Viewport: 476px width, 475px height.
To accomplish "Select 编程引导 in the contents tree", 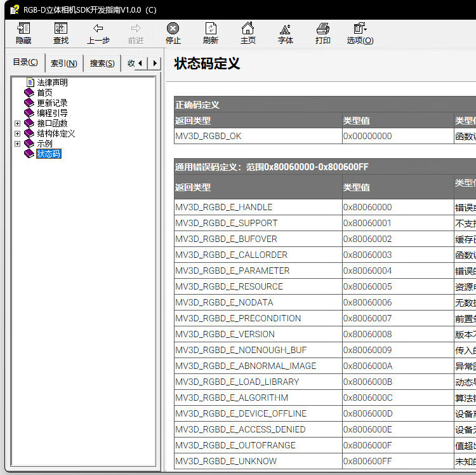I will pyautogui.click(x=52, y=113).
